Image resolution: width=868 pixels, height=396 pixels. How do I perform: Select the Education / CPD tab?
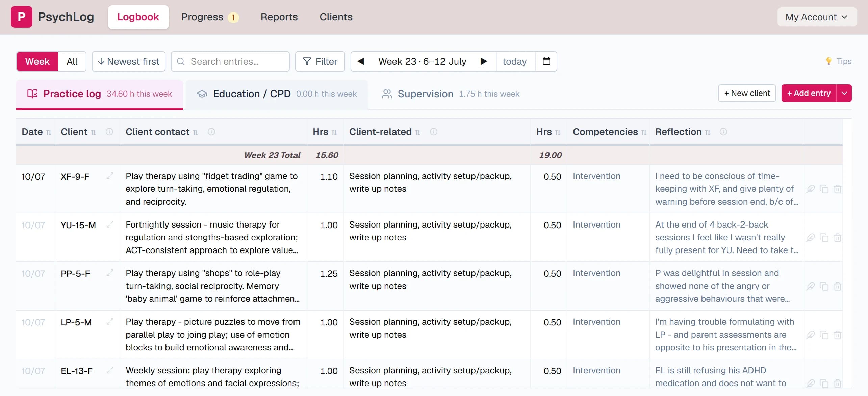[277, 94]
